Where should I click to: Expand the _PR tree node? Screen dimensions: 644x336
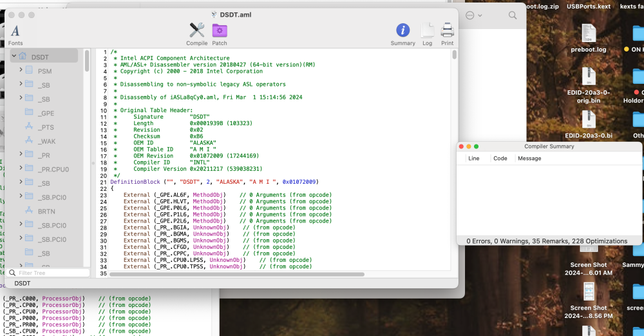(x=21, y=154)
